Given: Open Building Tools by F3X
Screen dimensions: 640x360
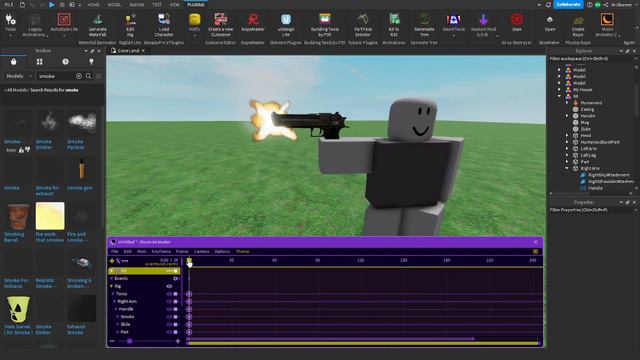Looking at the screenshot, I should (x=324, y=24).
